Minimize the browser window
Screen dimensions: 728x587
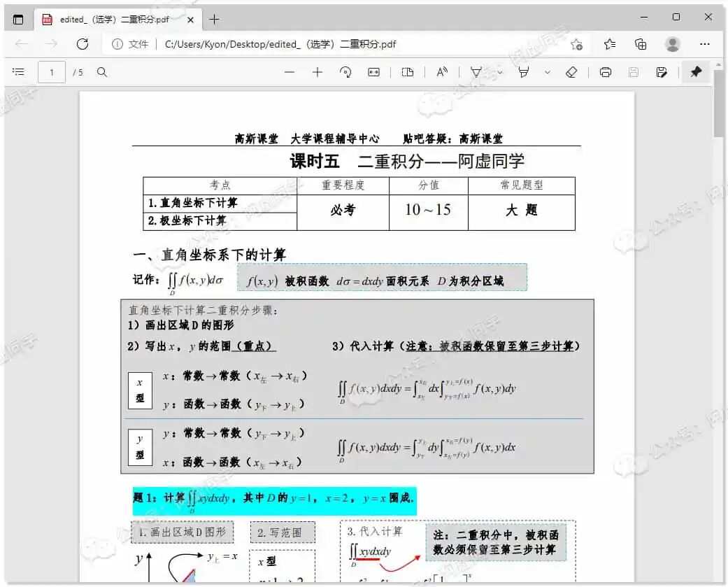[x=644, y=17]
